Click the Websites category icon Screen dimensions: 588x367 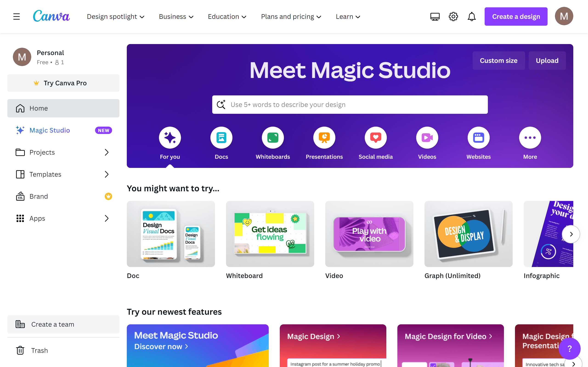click(x=478, y=138)
